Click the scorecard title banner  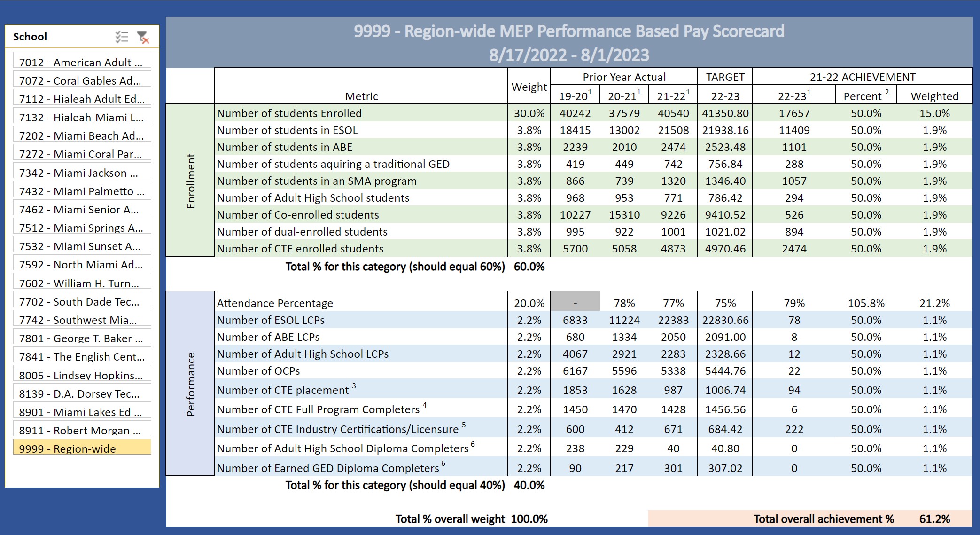pyautogui.click(x=569, y=43)
